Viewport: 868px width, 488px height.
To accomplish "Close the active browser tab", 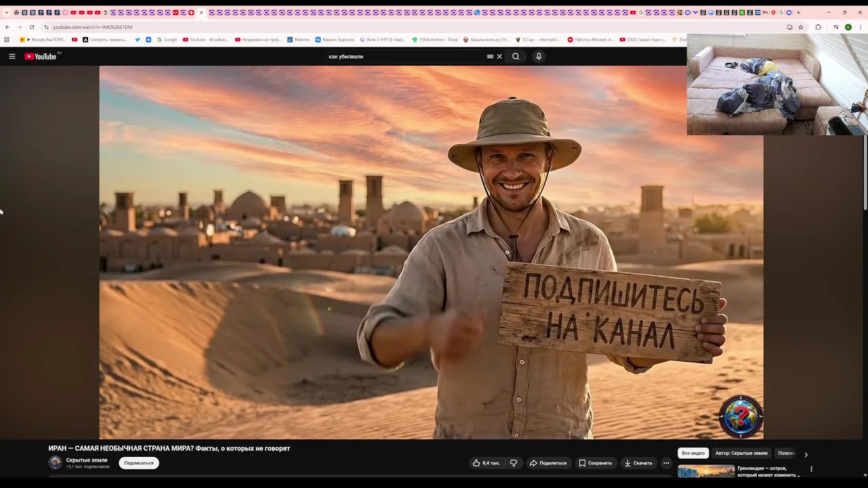I will [x=201, y=12].
